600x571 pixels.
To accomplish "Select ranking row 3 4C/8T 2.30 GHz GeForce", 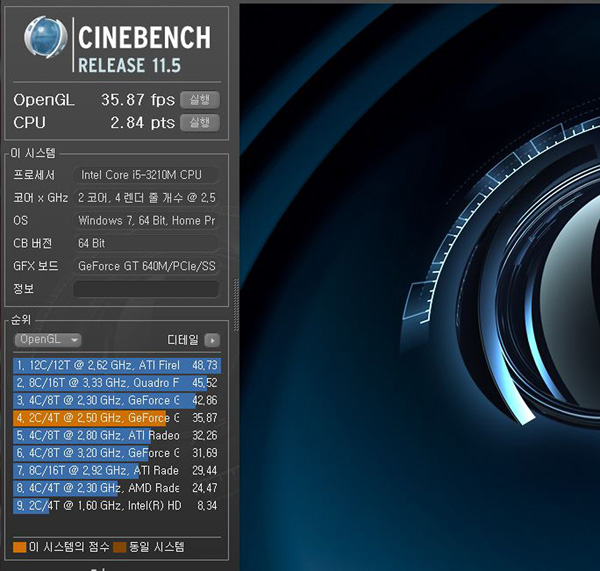I will tap(117, 401).
